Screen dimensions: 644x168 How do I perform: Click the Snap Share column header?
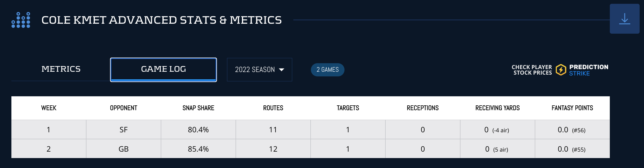(198, 108)
